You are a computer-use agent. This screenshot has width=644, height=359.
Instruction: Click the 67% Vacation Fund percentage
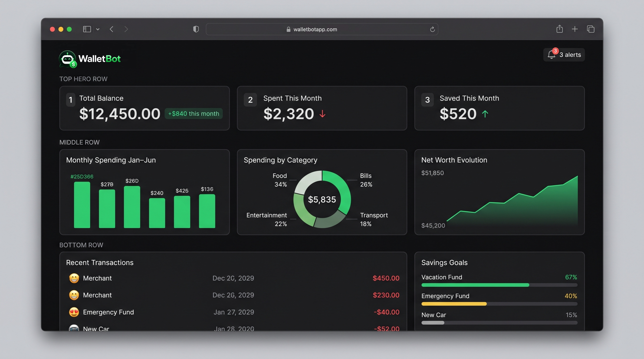(x=571, y=277)
